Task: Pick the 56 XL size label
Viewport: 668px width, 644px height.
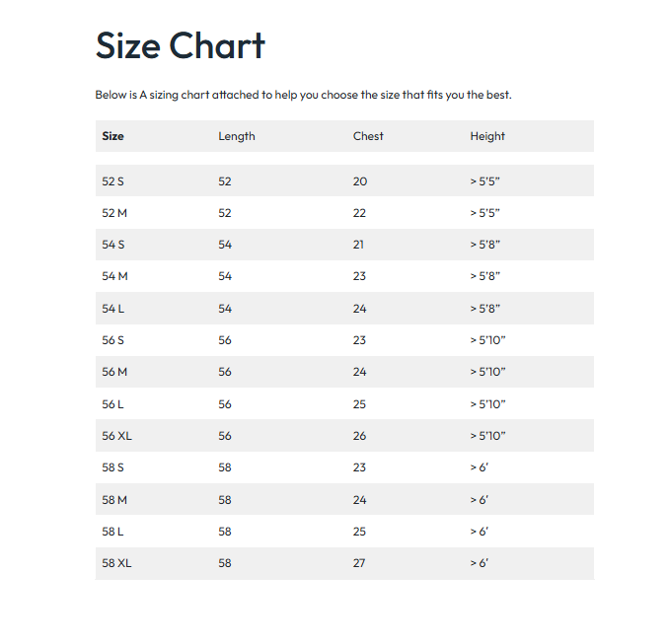Action: point(116,436)
